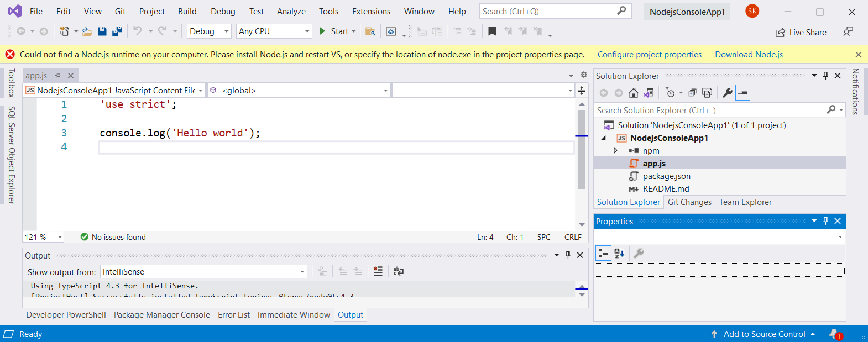Click the Search (Ctrl+Q) box
The image size is (868, 342).
click(x=555, y=11)
